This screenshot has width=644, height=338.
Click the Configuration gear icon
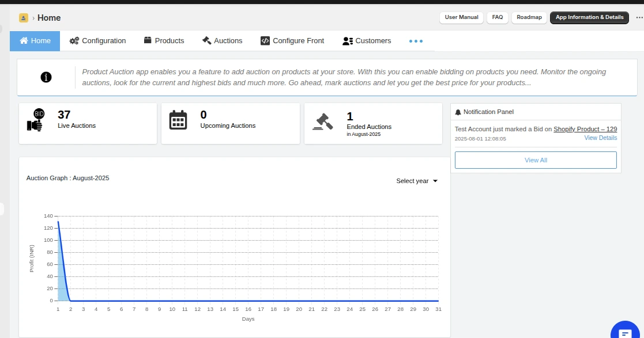[x=73, y=40]
